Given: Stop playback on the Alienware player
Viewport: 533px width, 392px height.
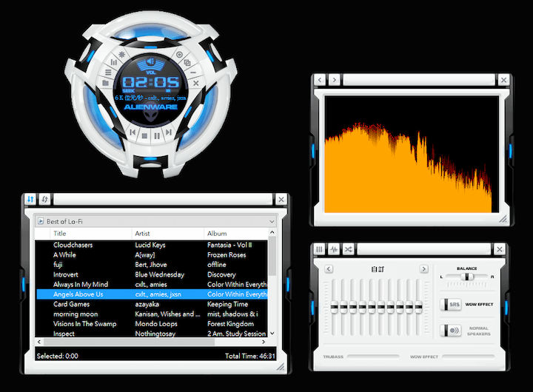Looking at the screenshot, I should tap(144, 136).
